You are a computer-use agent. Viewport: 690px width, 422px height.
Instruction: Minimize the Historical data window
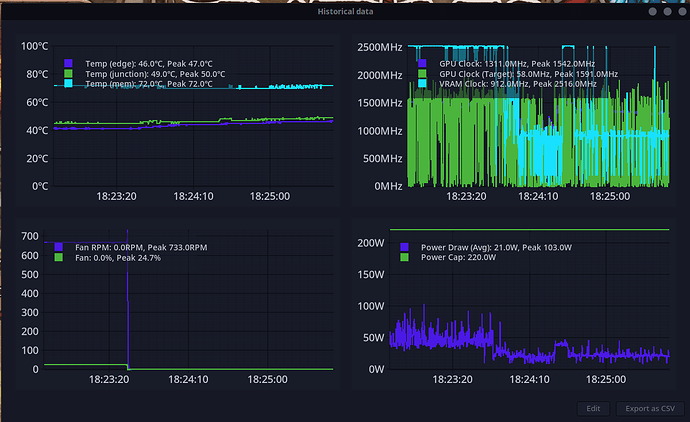pos(653,13)
